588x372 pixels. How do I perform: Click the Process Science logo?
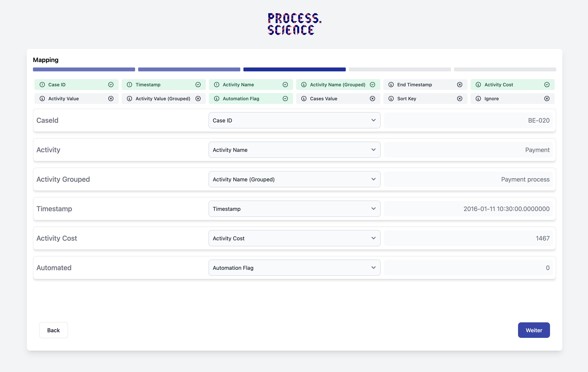tap(294, 24)
